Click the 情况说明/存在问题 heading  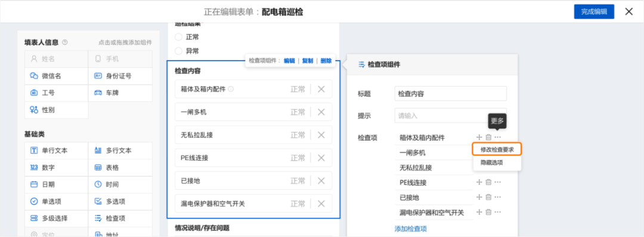(x=202, y=227)
